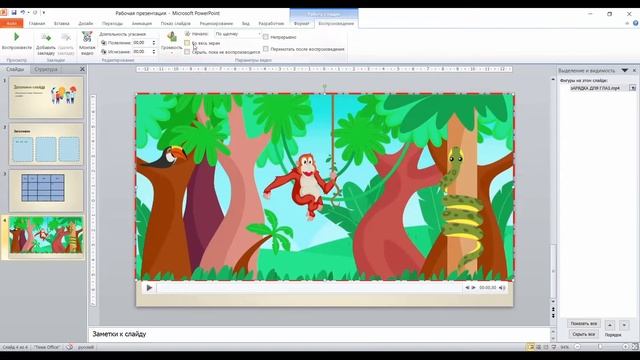Switch to Reading view in status bar
This screenshot has height=360, width=640.
pyautogui.click(x=546, y=347)
